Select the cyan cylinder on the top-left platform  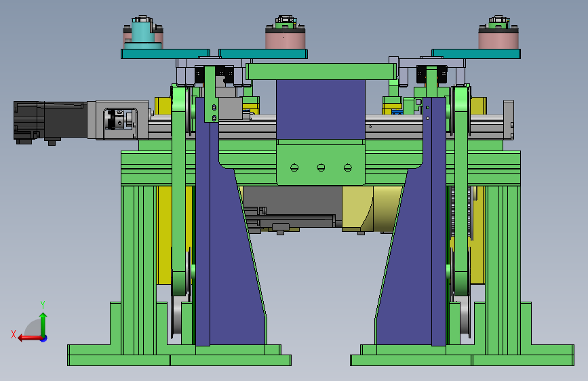coord(143,33)
